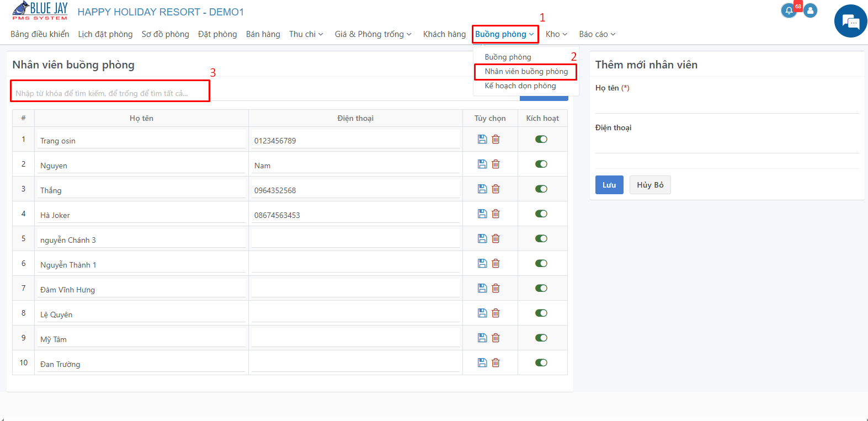
Task: Click the Hủy Bỏ button
Action: pos(650,185)
